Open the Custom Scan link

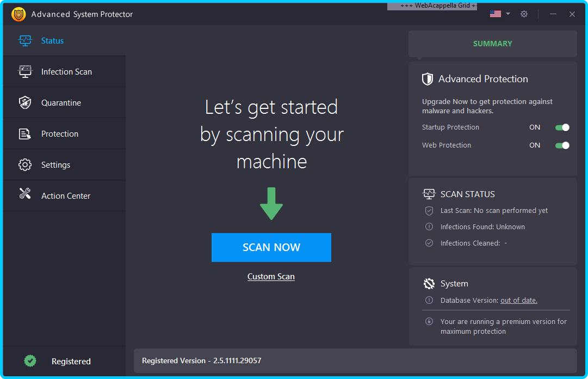coord(271,277)
